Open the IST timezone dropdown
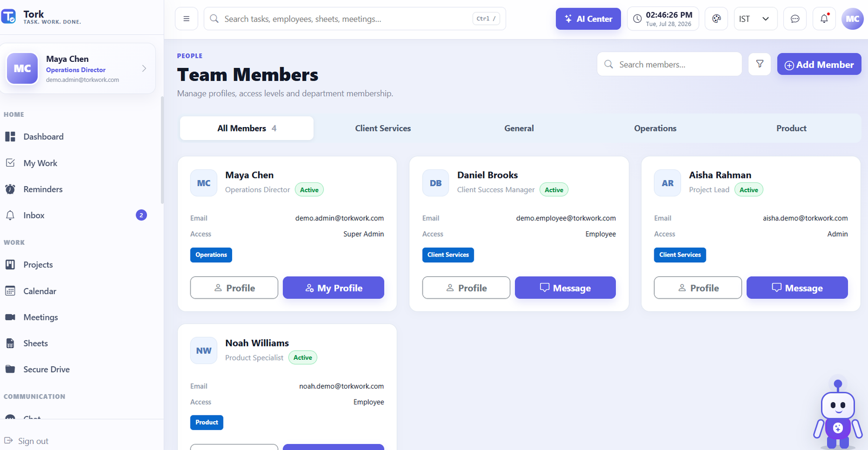 pyautogui.click(x=755, y=18)
